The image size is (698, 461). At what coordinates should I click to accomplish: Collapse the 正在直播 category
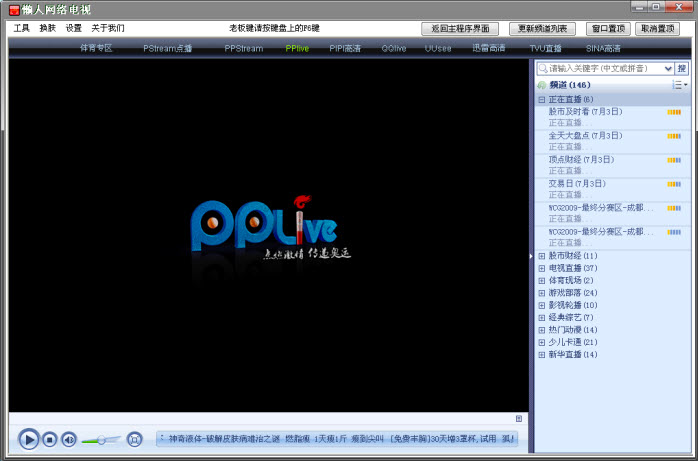click(x=541, y=99)
